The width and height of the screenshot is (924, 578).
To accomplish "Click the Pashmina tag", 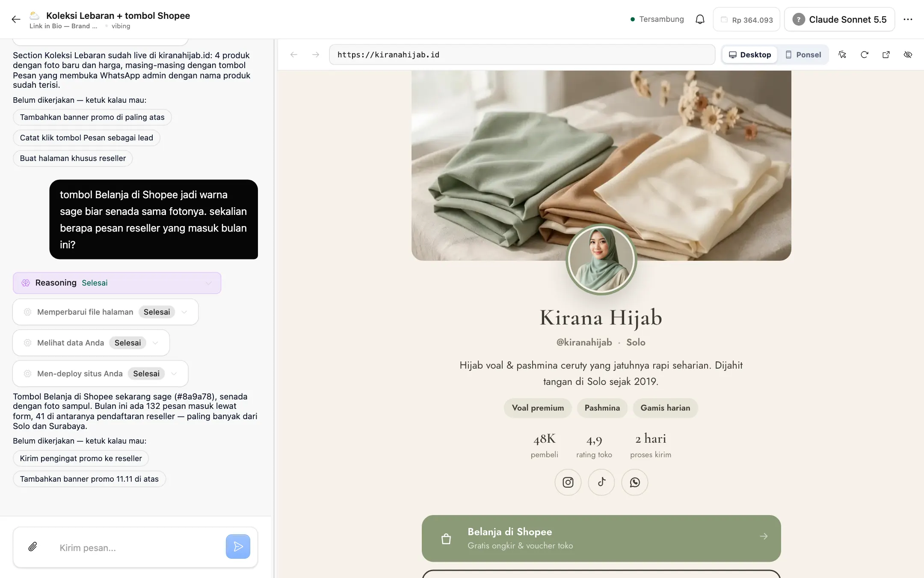I will [602, 408].
